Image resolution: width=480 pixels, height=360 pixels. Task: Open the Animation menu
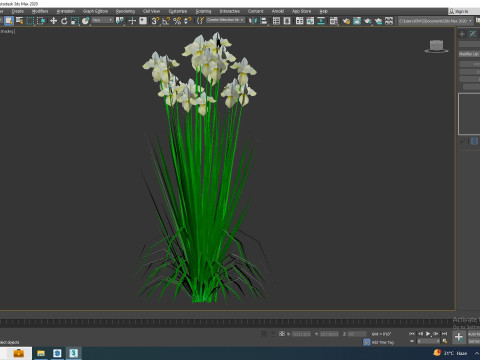66,11
